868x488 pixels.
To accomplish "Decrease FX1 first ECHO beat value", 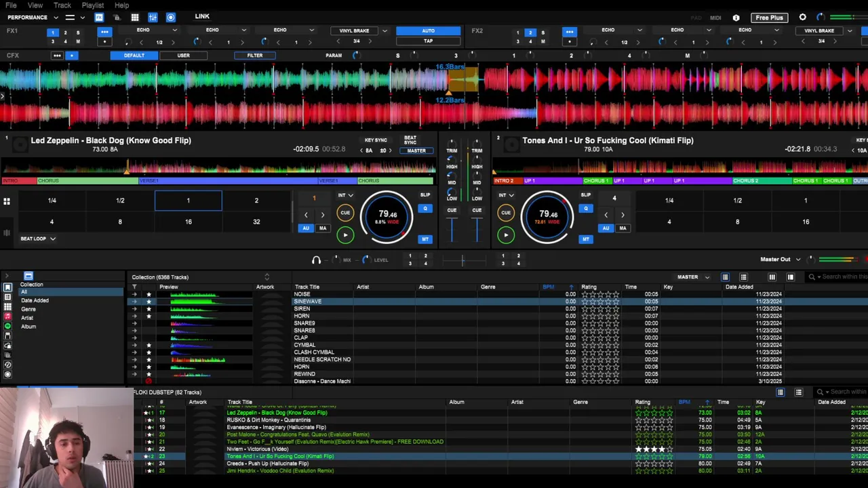I will [142, 42].
